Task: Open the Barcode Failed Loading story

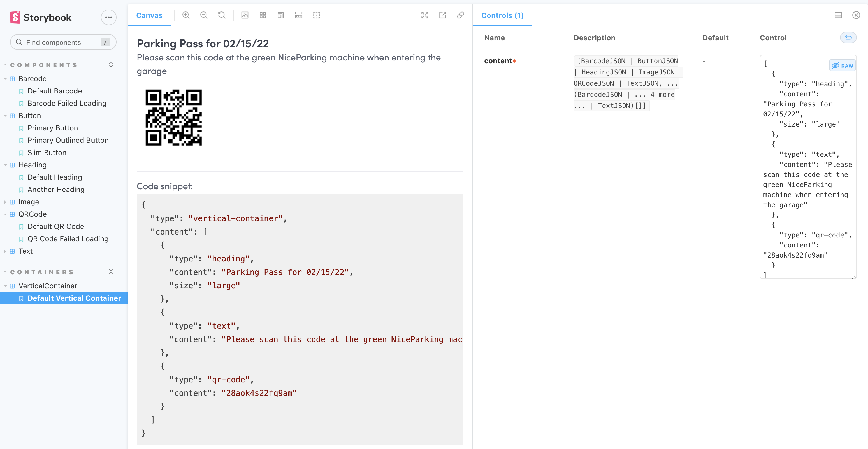Action: (67, 103)
